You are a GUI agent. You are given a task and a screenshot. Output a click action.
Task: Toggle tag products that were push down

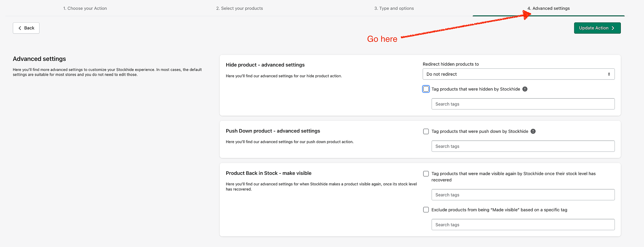coord(426,131)
